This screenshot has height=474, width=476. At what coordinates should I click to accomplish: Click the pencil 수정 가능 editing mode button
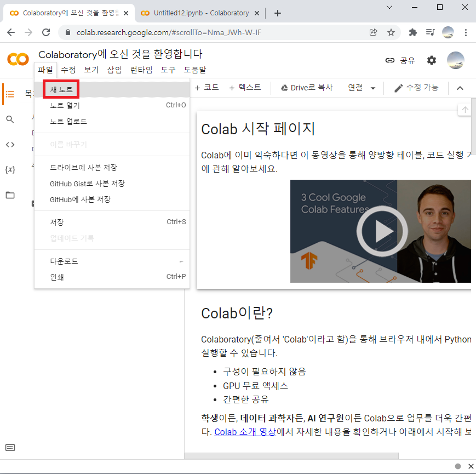coord(416,88)
